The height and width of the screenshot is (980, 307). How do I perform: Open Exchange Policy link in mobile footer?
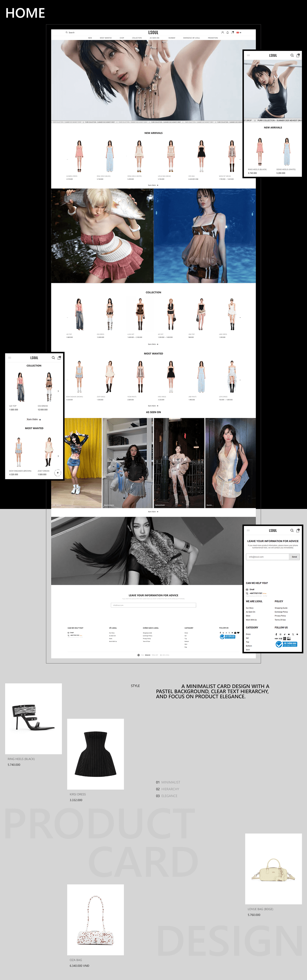point(281,612)
